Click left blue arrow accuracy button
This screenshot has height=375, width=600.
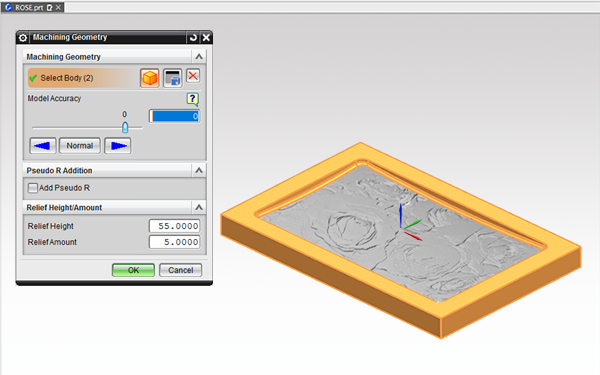pos(42,146)
